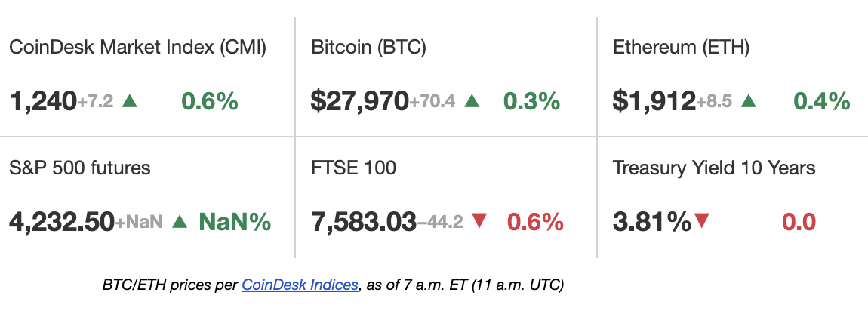Screen dimensions: 868x311
Task: Open the CoinDesk Indices link
Action: (x=300, y=285)
